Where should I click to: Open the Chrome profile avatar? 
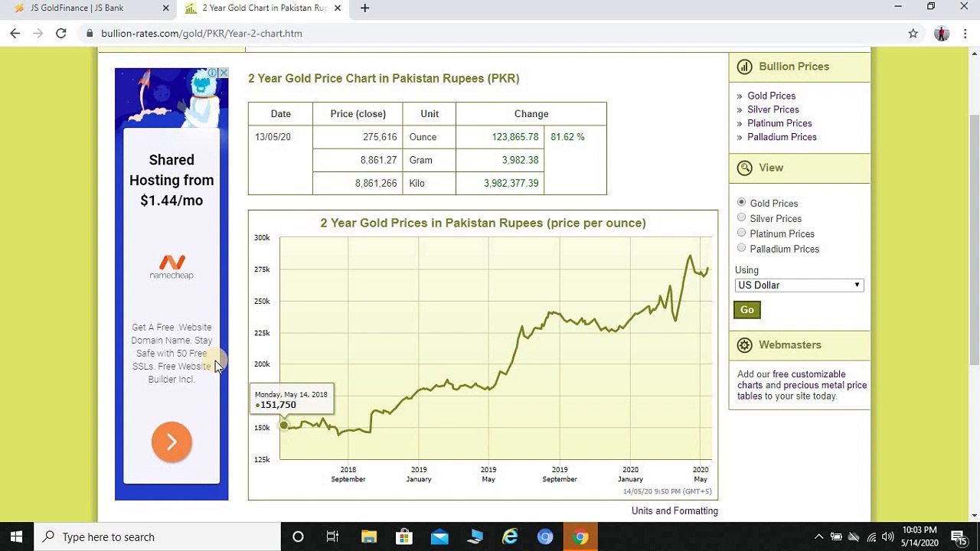(x=942, y=34)
